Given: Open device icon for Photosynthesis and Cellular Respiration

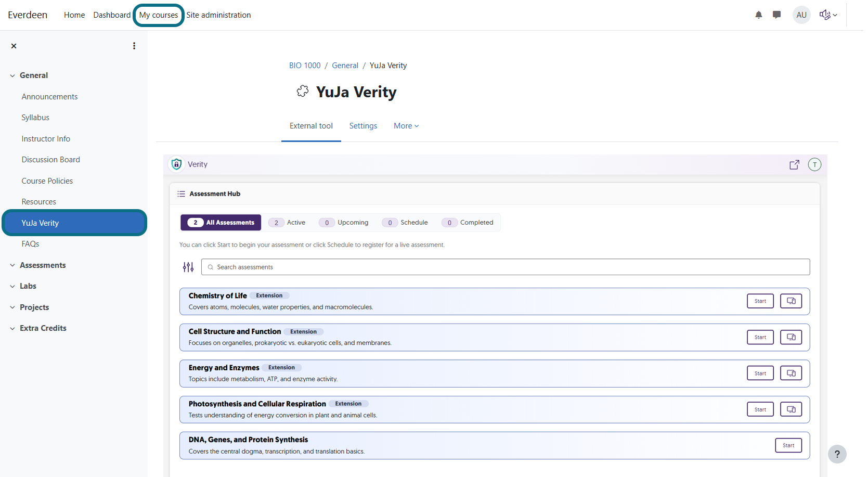Looking at the screenshot, I should [791, 409].
